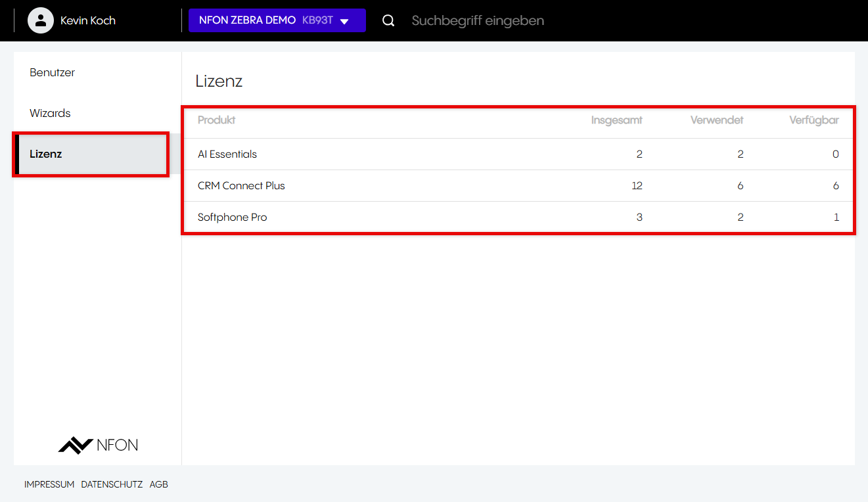Click the Produkt column header

click(x=216, y=120)
